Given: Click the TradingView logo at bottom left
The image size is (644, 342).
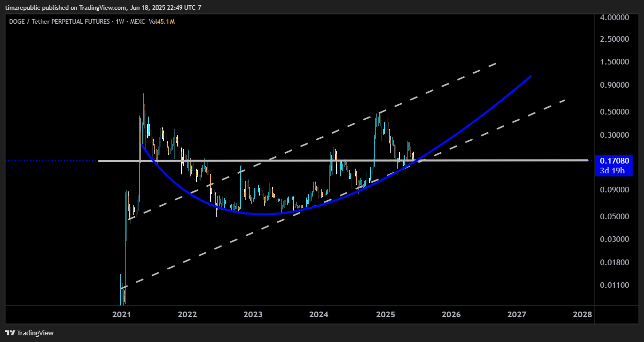Looking at the screenshot, I should click(x=29, y=333).
